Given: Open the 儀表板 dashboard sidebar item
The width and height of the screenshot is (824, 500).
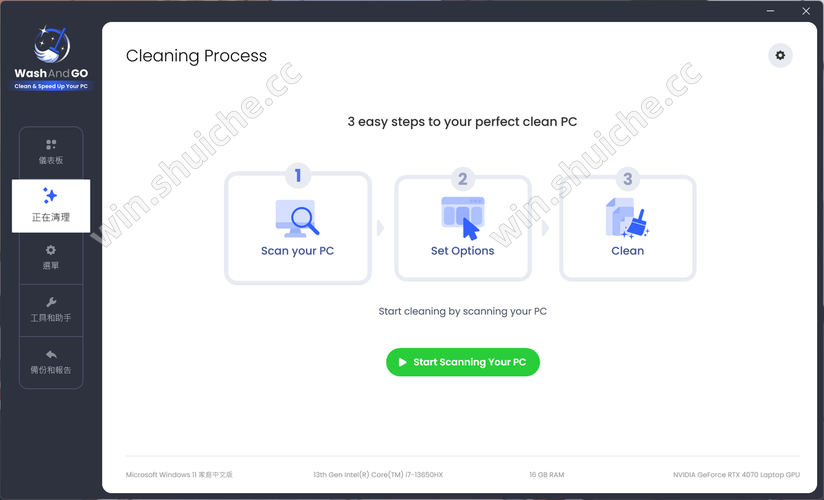Looking at the screenshot, I should (x=51, y=152).
